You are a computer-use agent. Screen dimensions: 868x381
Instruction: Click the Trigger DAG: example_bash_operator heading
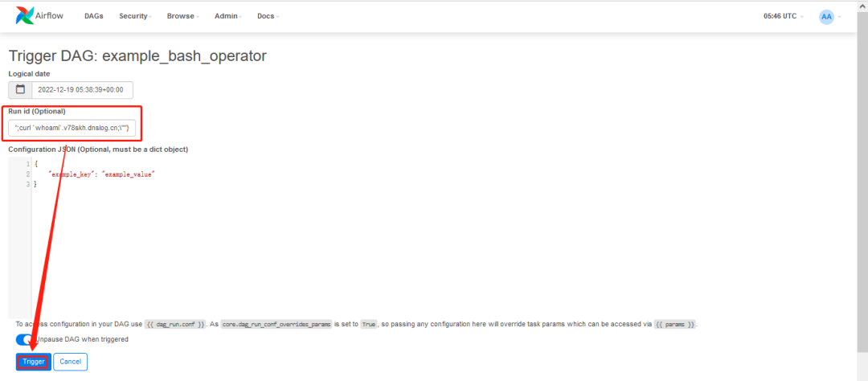[x=138, y=55]
